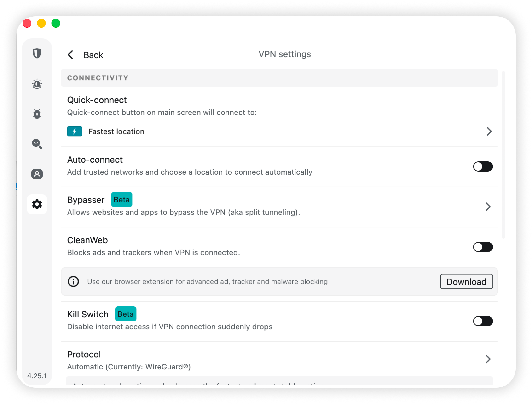Download the browser extension
This screenshot has width=532, height=404.
pos(466,281)
